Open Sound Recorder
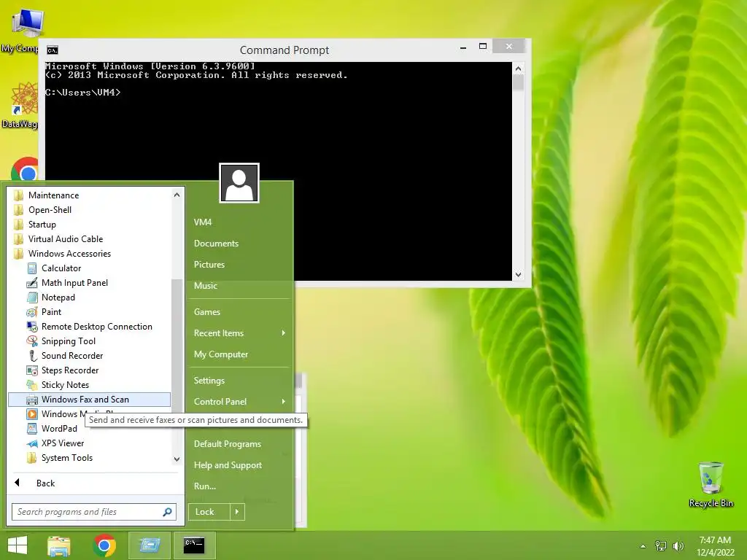 click(89, 356)
